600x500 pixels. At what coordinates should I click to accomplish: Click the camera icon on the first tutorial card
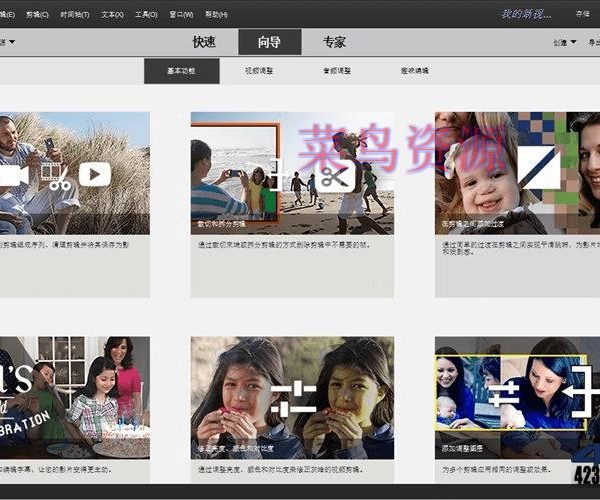pos(12,176)
